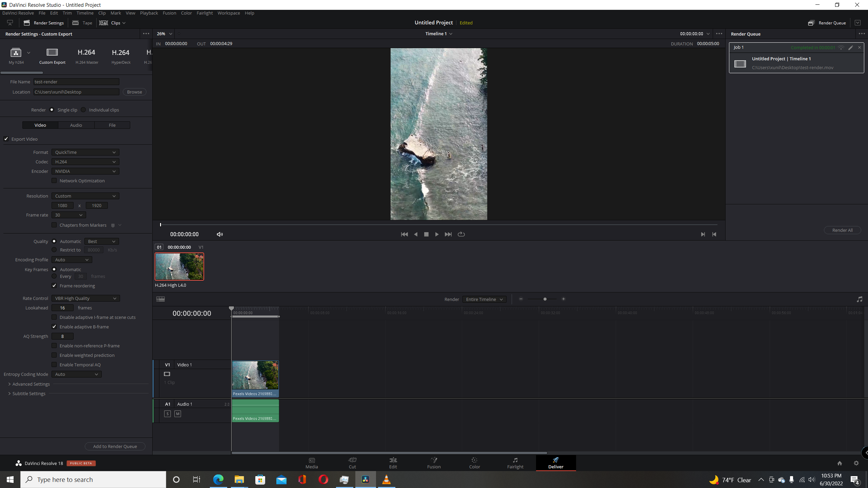Open the Fusion page
868x488 pixels.
434,463
